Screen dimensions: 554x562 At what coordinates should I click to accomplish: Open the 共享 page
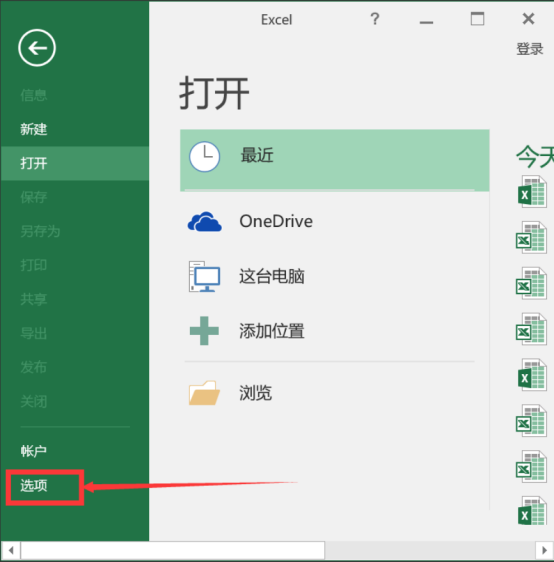[x=34, y=299]
